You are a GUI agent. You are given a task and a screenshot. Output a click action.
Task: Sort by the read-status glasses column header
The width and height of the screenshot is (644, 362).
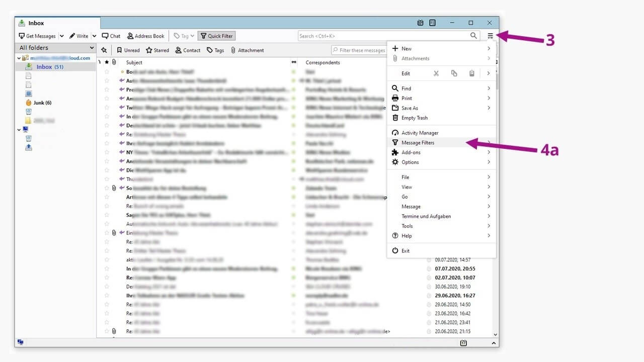pos(294,62)
